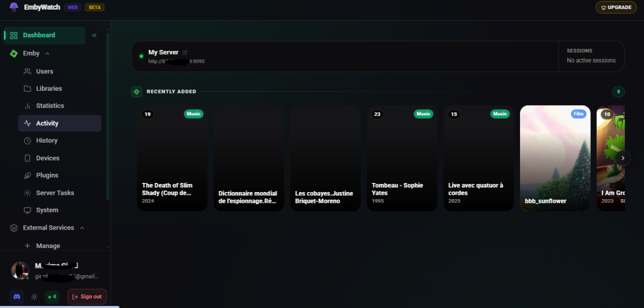Image resolution: width=644 pixels, height=308 pixels.
Task: Collapse the External Services section
Action: (x=82, y=228)
